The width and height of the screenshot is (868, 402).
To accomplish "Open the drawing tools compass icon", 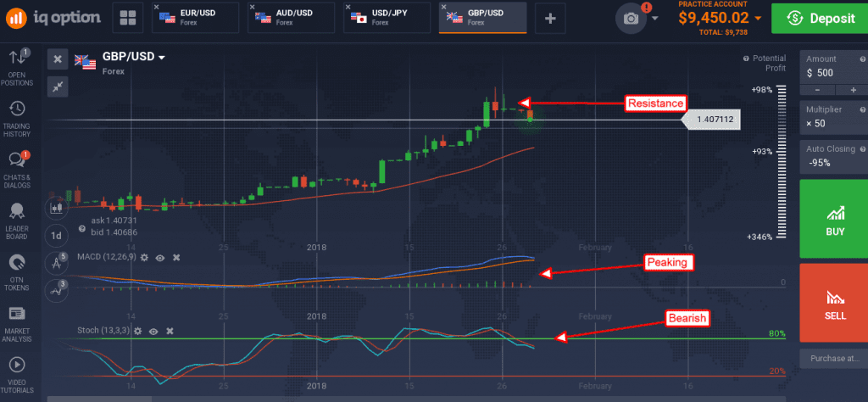I will (x=56, y=263).
